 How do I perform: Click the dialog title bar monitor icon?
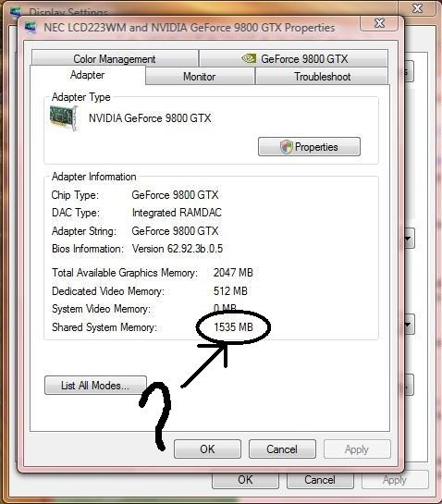(31, 27)
